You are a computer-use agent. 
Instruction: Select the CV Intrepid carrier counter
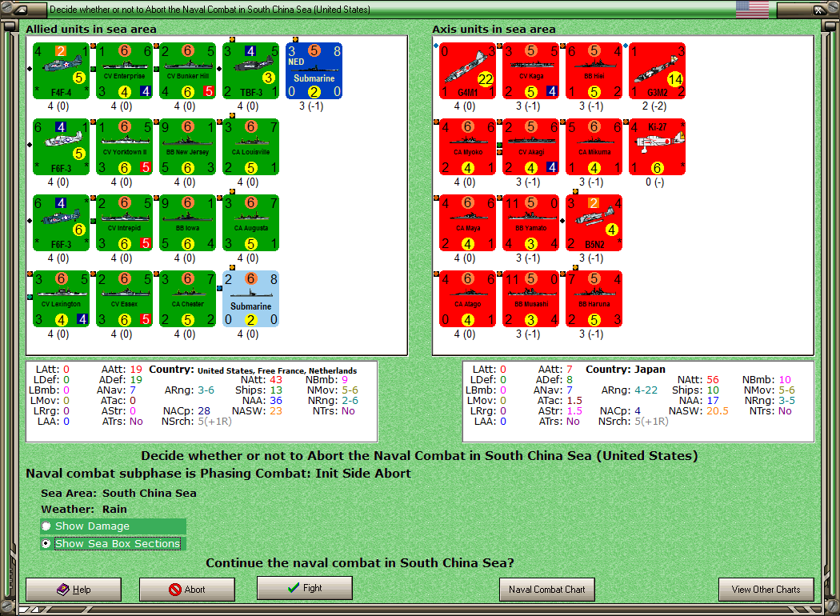pos(124,223)
